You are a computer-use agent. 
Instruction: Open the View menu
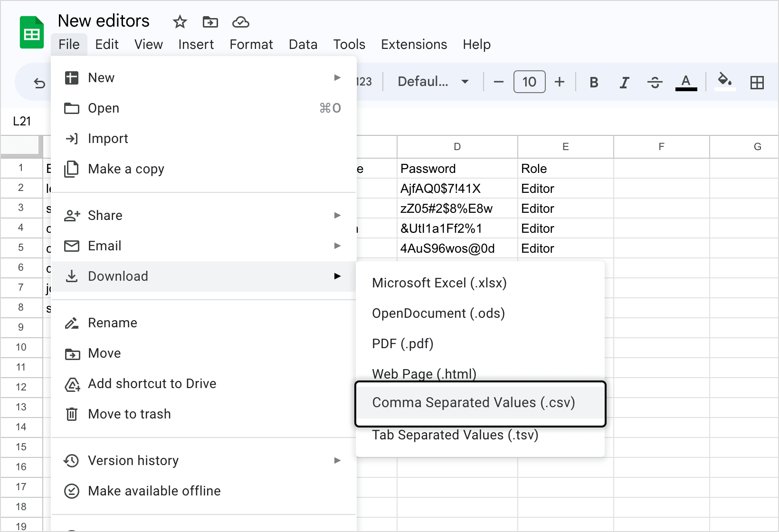148,44
